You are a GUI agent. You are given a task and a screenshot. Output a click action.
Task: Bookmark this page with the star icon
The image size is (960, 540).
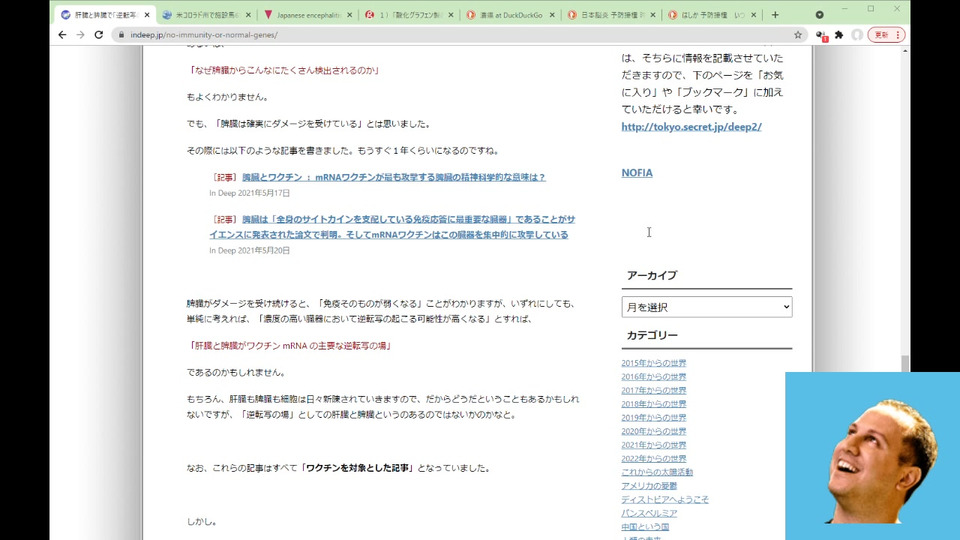pos(798,35)
